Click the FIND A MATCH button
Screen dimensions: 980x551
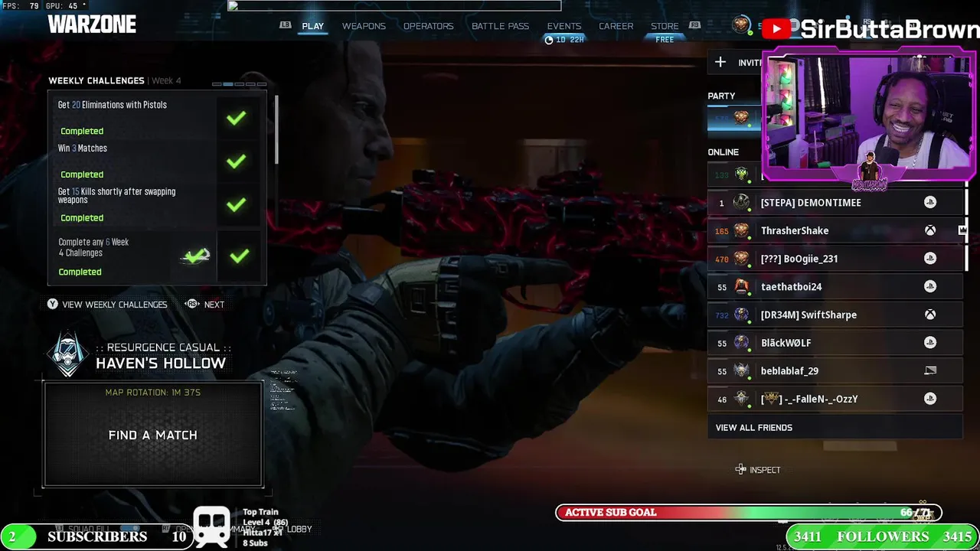coord(153,435)
